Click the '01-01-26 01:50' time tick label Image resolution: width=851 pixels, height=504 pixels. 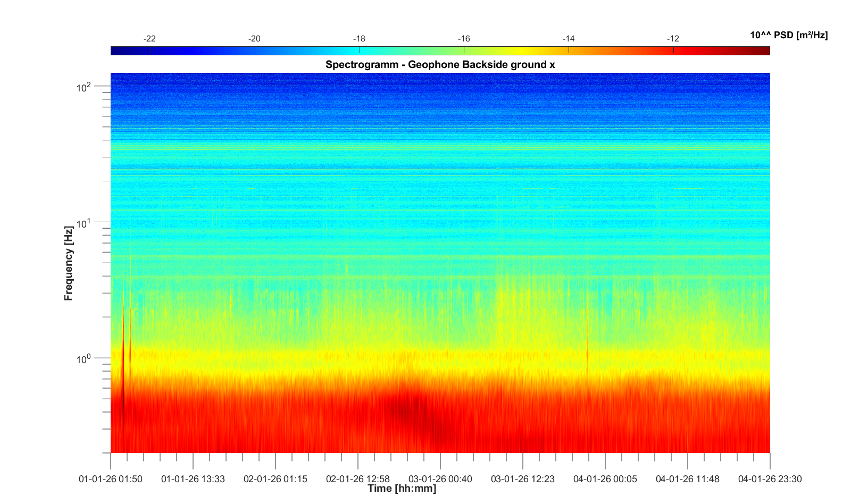111,479
